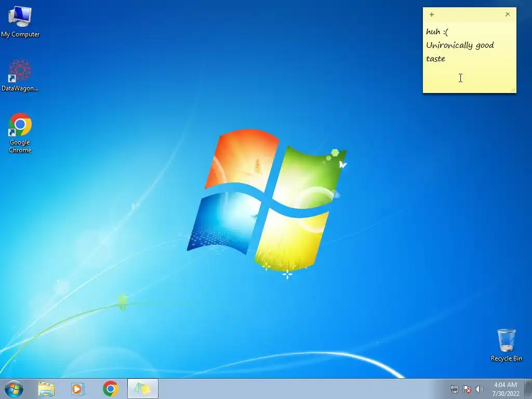Open Chrome from the taskbar
The width and height of the screenshot is (532, 399).
pyautogui.click(x=110, y=389)
